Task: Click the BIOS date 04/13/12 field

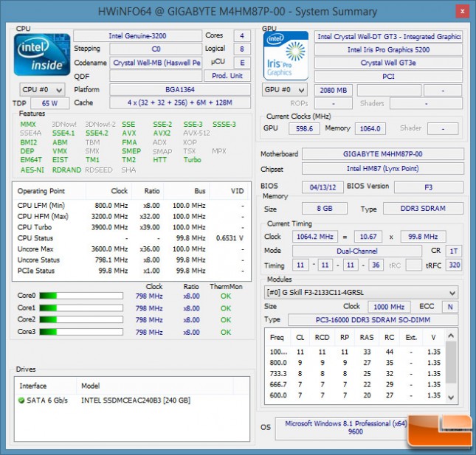Action: coord(322,187)
